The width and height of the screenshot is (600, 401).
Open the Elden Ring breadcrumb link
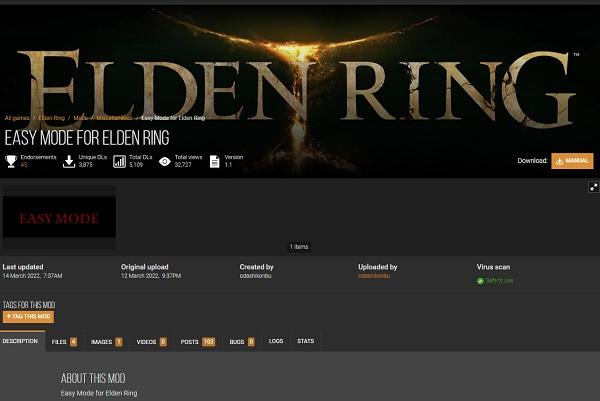pos(50,118)
